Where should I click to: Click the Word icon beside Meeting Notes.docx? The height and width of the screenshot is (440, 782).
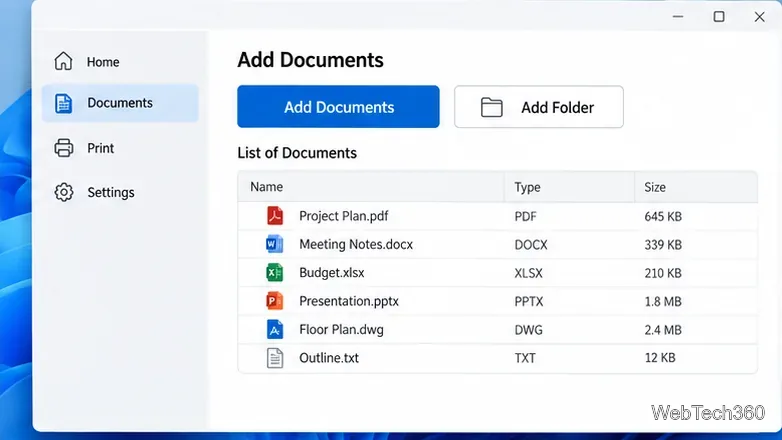[x=274, y=244]
